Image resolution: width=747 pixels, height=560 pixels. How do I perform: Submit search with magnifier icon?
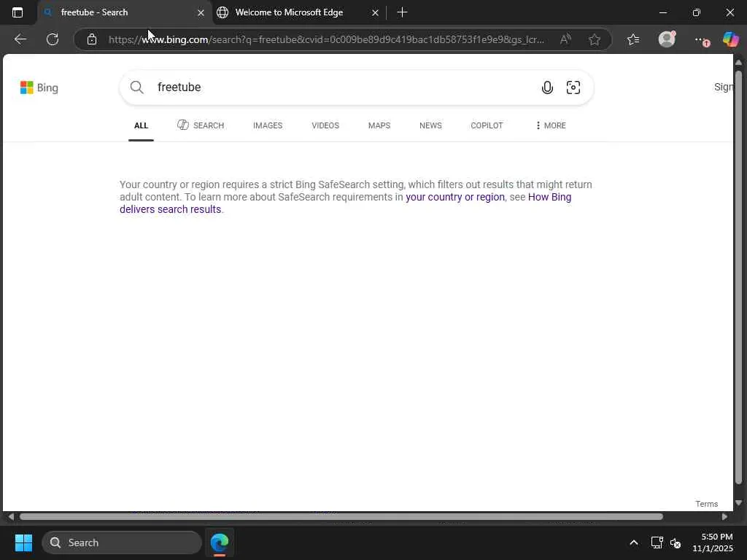click(136, 87)
